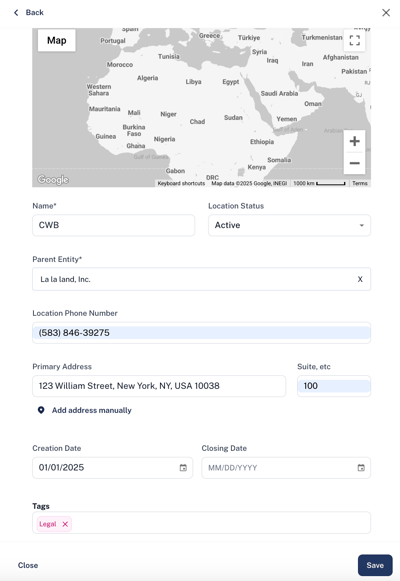400x581 pixels.
Task: Click into the Suite, etc field
Action: click(x=334, y=386)
